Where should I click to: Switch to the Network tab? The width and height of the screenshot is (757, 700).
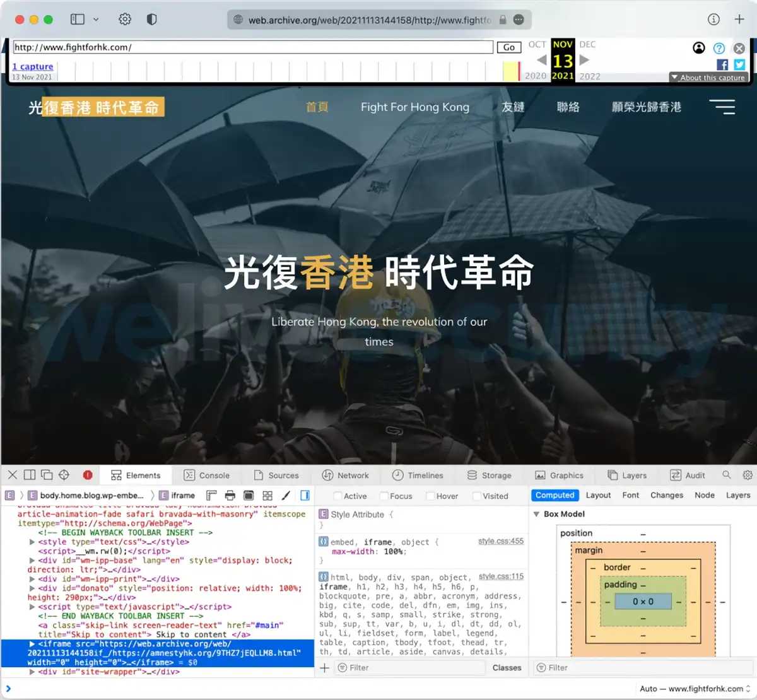coord(346,475)
